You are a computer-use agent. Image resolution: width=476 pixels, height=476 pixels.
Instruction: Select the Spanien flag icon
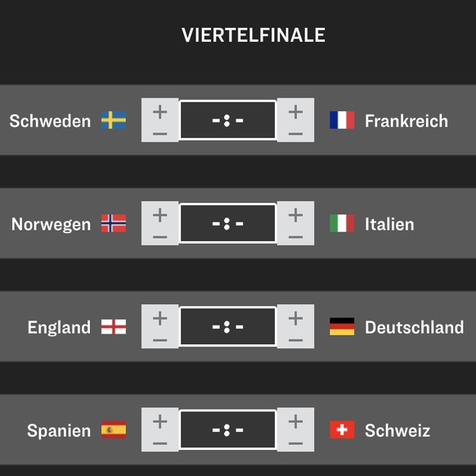(114, 430)
